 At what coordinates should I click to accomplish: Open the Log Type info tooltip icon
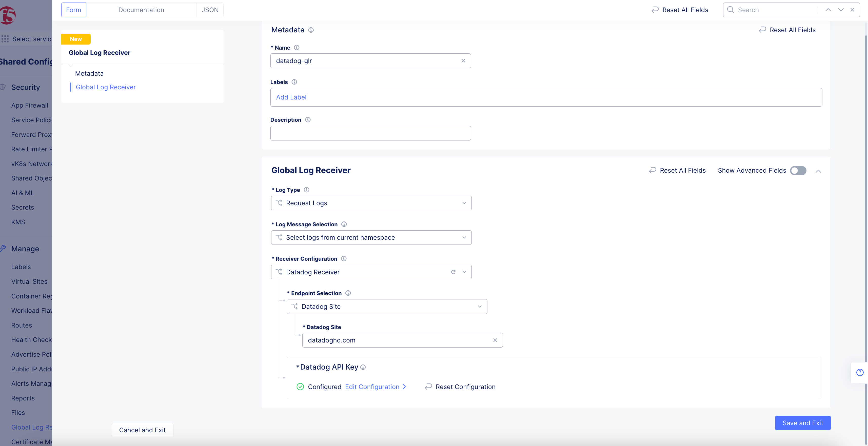tap(306, 190)
